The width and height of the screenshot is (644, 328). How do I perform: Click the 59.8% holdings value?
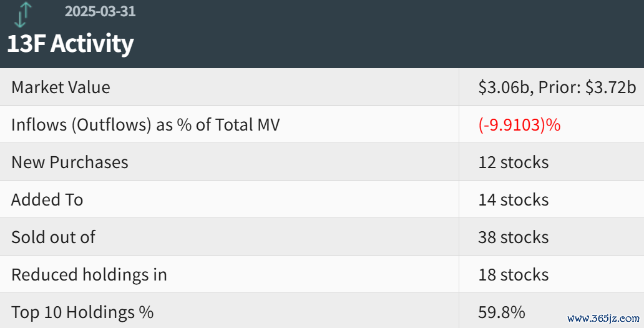point(502,312)
